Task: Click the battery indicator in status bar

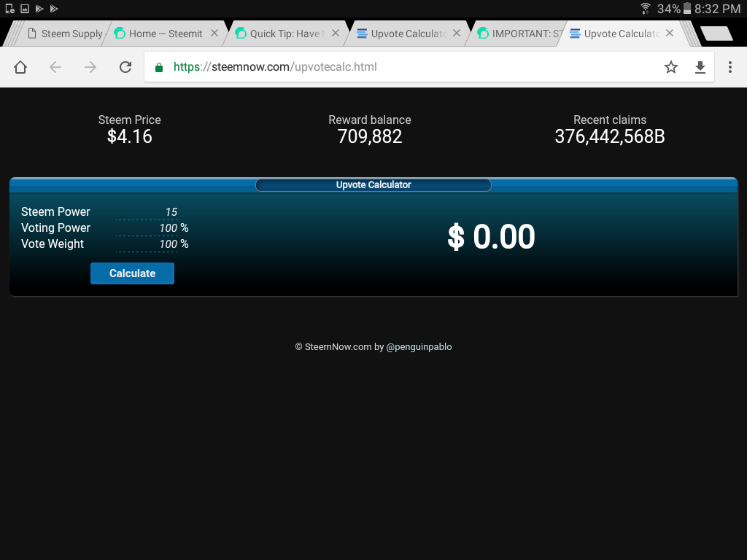Action: coord(687,8)
